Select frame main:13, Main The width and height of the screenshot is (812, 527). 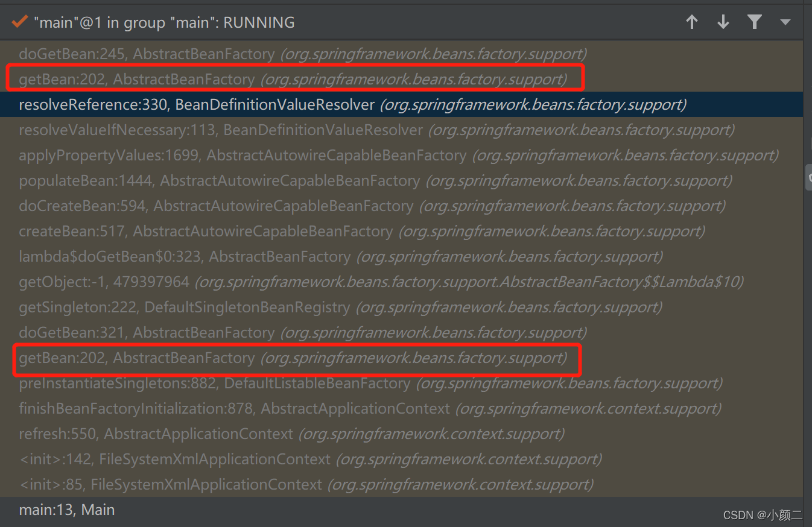click(401, 510)
